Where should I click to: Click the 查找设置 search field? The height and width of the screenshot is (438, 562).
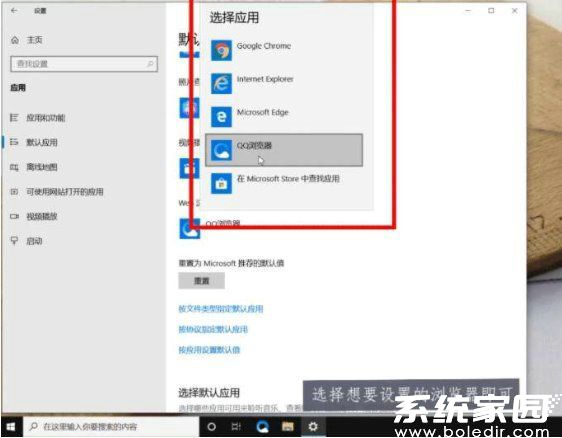(x=84, y=64)
